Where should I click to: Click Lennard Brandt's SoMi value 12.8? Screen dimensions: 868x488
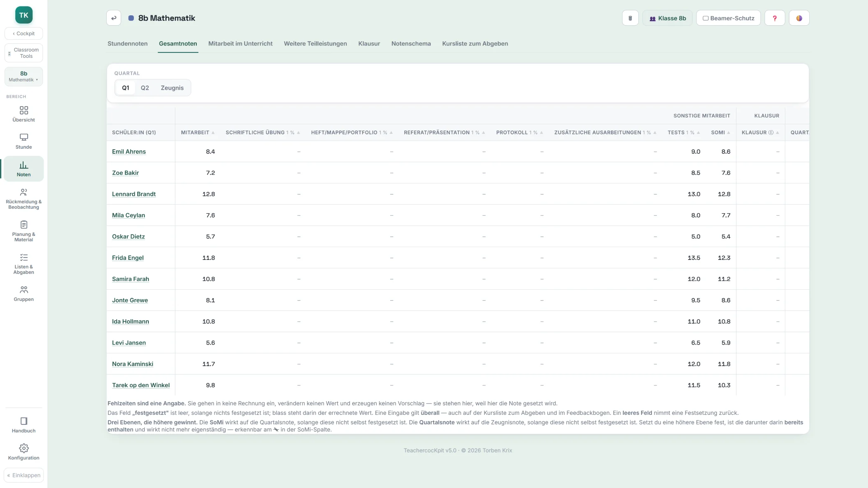tap(724, 194)
